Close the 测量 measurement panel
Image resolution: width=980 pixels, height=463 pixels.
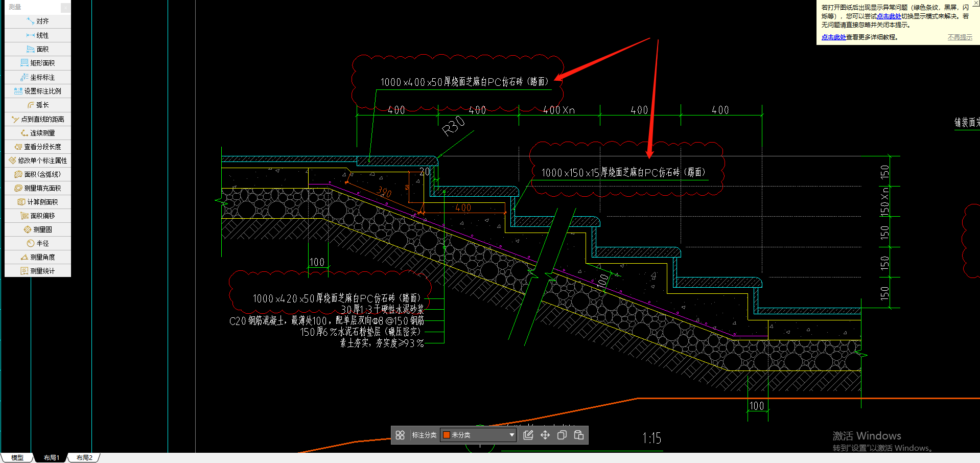click(x=65, y=7)
